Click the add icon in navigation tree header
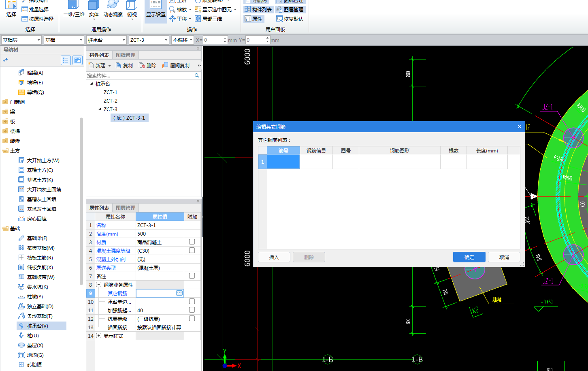Image resolution: width=588 pixels, height=371 pixels. (5, 60)
